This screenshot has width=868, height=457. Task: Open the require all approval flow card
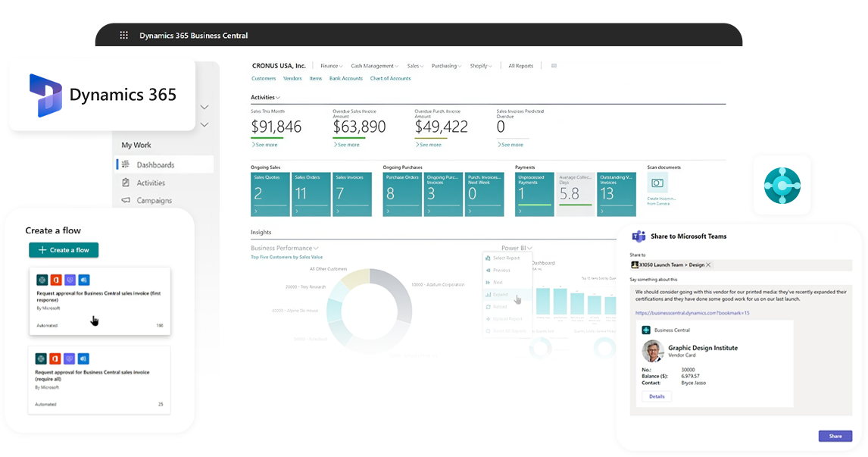coord(100,380)
